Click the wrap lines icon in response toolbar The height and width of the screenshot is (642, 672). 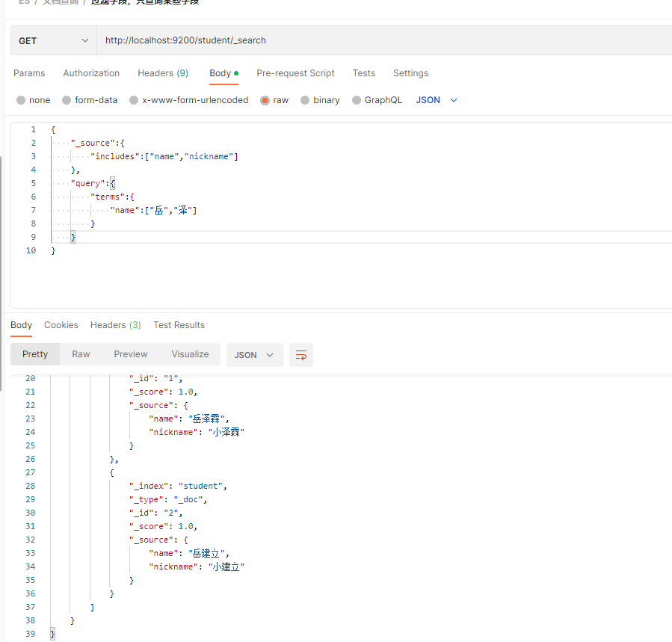[301, 355]
